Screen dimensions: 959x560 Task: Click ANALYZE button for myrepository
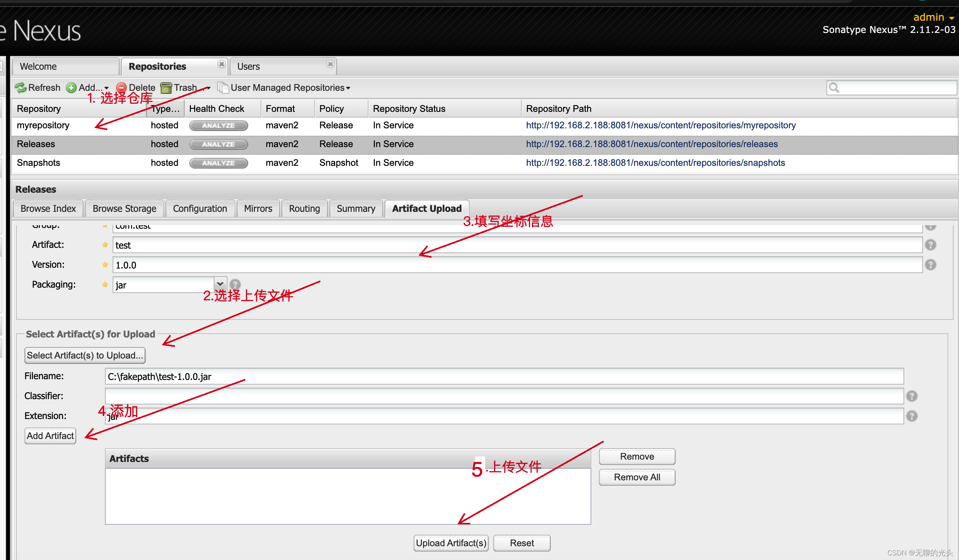[x=218, y=126]
